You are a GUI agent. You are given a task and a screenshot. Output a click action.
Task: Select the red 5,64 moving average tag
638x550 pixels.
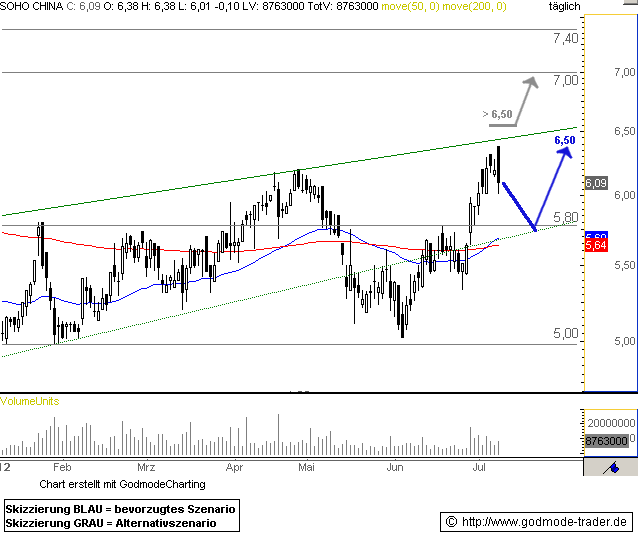click(595, 245)
